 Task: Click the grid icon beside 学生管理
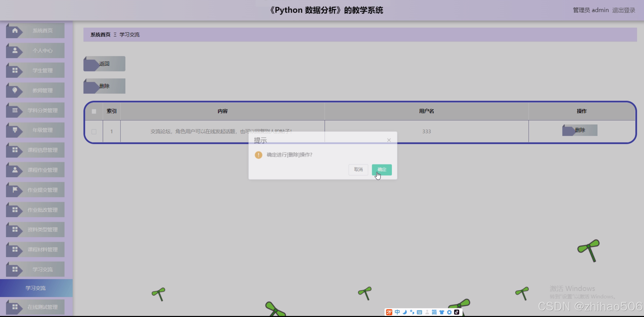tap(14, 70)
